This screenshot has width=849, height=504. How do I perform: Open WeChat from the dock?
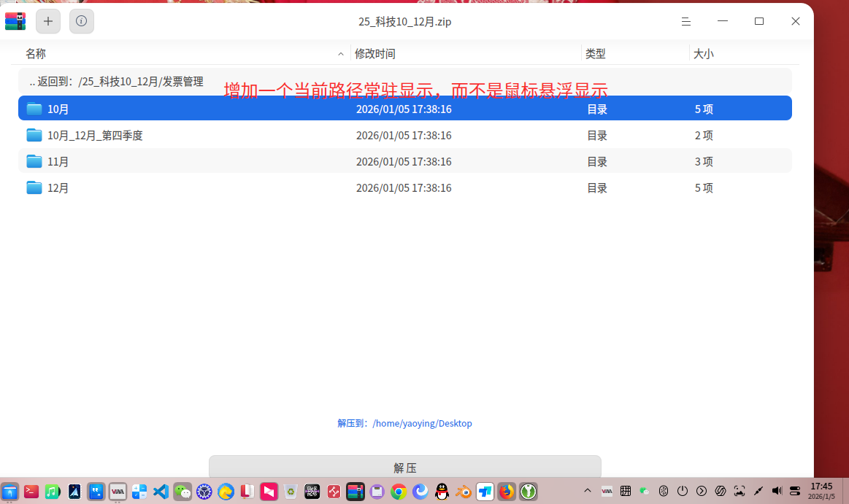[183, 492]
